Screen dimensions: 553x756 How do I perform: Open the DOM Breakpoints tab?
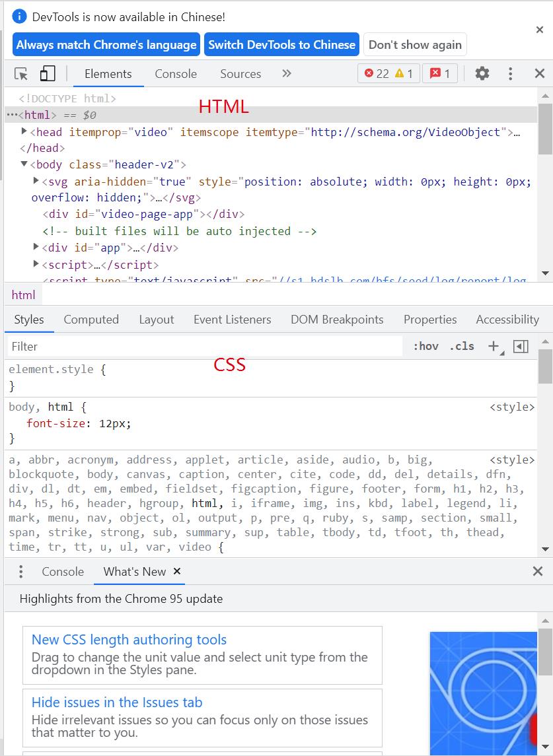[337, 319]
